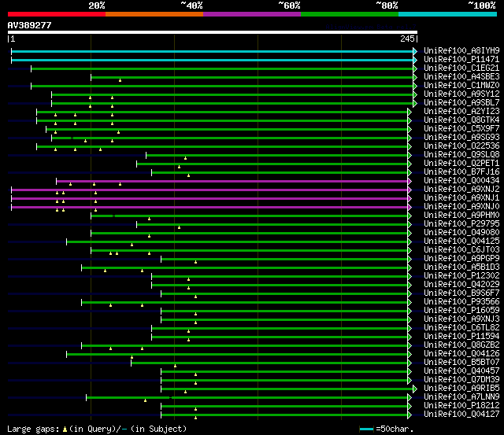Click UniRef100_A9XNJ3 text
Viewport: 504px width, 435px height.
(461, 319)
